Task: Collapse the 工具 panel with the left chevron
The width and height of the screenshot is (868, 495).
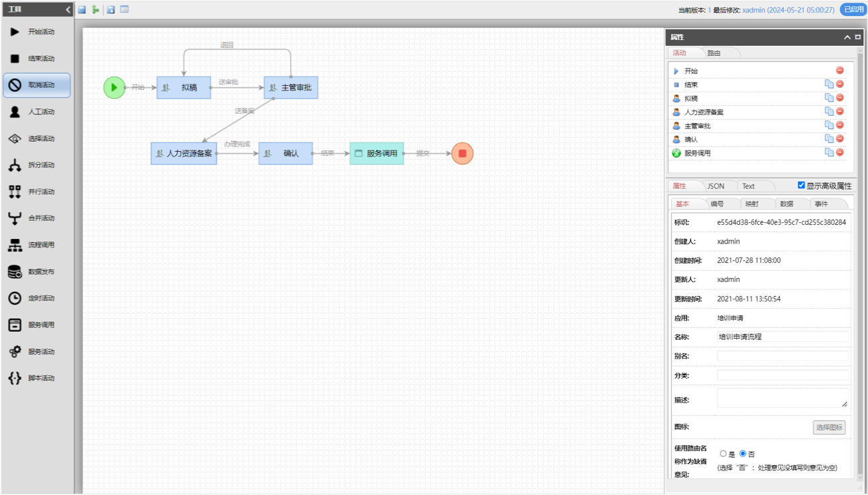Action: 68,10
